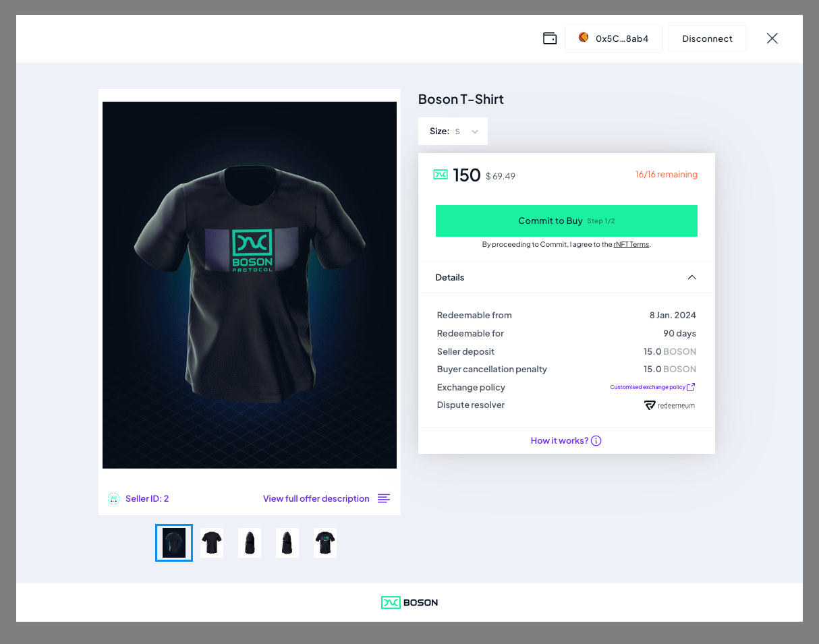
Task: Open the rNFT Terms link
Action: coord(631,244)
